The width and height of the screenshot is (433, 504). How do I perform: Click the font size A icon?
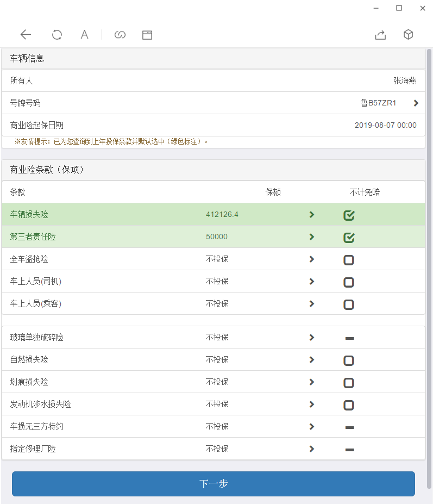pos(84,35)
